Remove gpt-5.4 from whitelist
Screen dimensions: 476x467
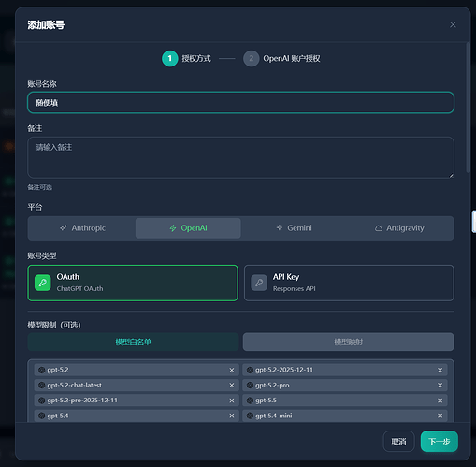click(x=232, y=416)
